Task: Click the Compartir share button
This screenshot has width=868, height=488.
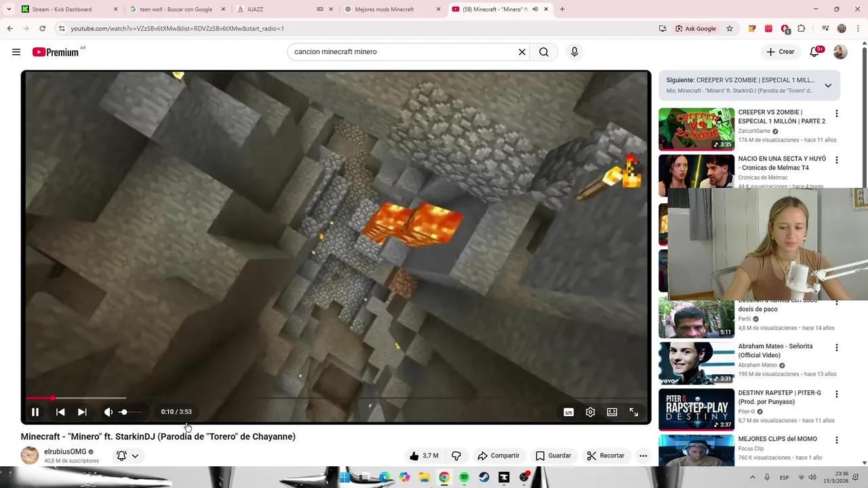Action: click(498, 455)
